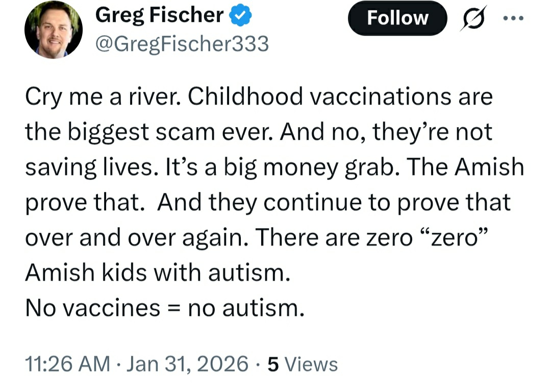Click the Grok slashed-circle icon
Image resolution: width=551 pixels, height=392 pixels.
tap(473, 19)
